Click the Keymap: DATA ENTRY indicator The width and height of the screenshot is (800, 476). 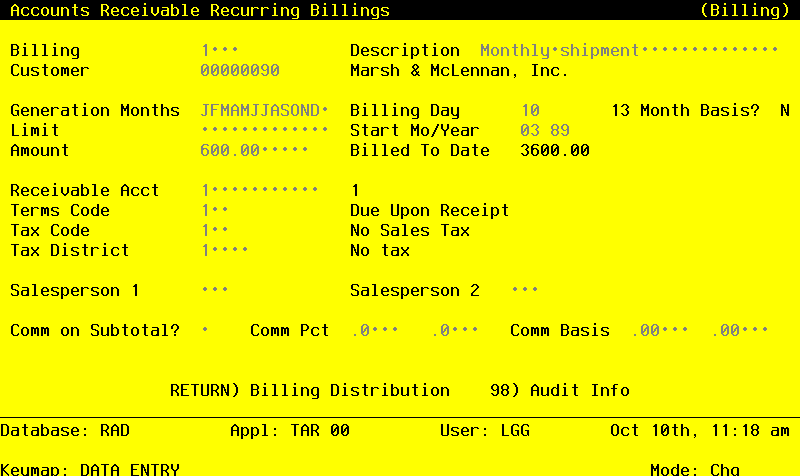point(90,469)
